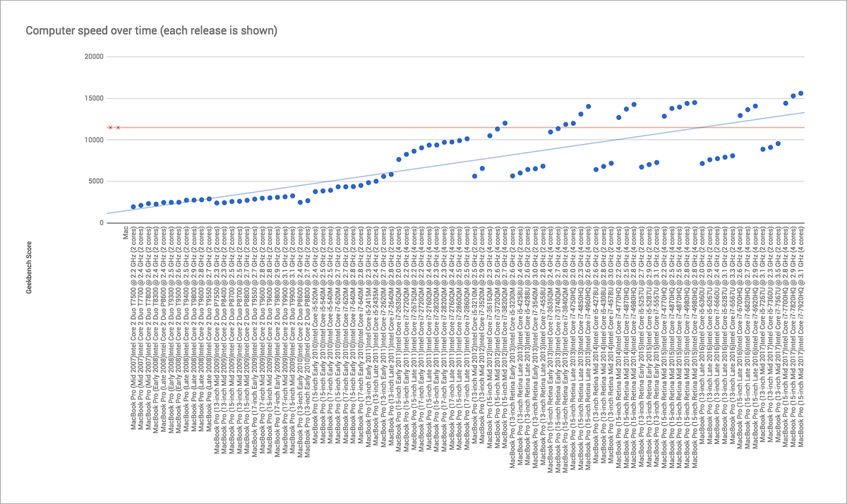The width and height of the screenshot is (847, 504).
Task: Click the data point above the i7-7920HQ label
Action: [x=800, y=93]
